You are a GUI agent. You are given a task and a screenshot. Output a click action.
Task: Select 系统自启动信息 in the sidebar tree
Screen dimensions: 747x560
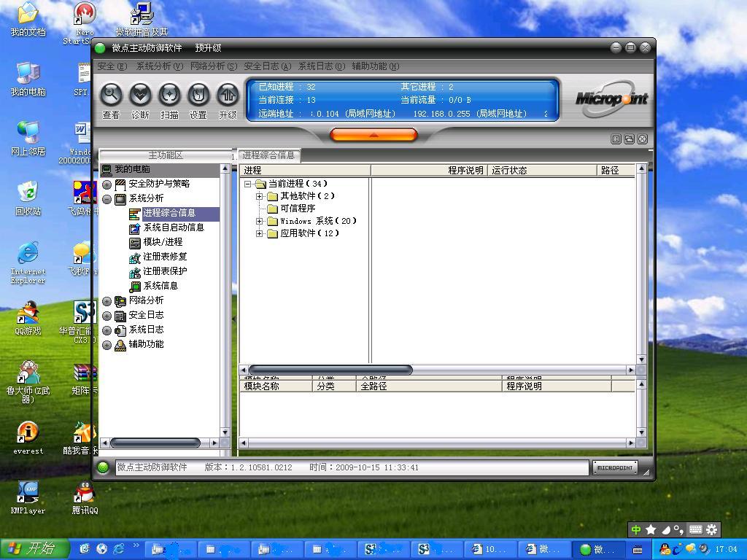click(x=174, y=227)
